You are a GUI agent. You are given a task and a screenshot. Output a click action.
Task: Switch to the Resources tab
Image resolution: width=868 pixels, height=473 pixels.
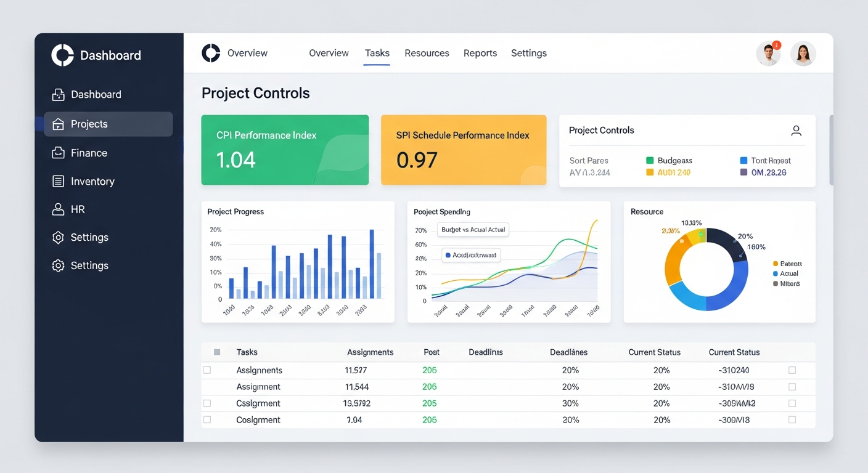click(427, 53)
